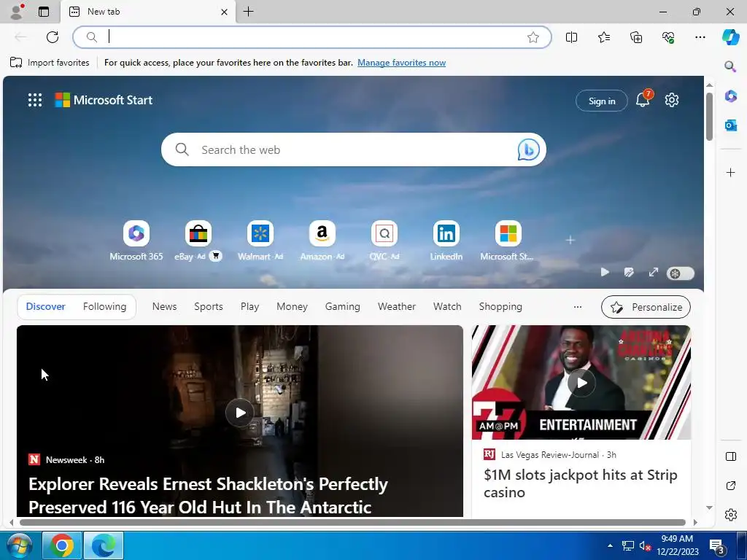The height and width of the screenshot is (560, 747).
Task: Open the Explorer Reveals Shackleton headline
Action: (x=208, y=495)
